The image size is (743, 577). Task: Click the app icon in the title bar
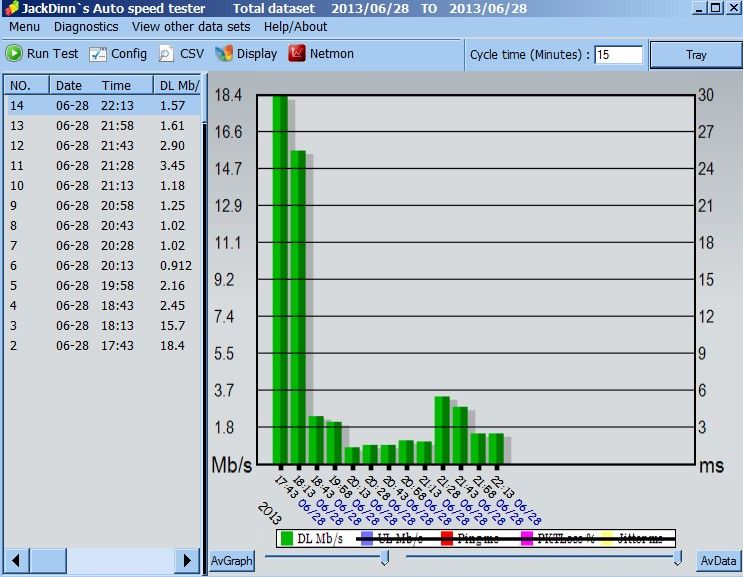[x=11, y=8]
